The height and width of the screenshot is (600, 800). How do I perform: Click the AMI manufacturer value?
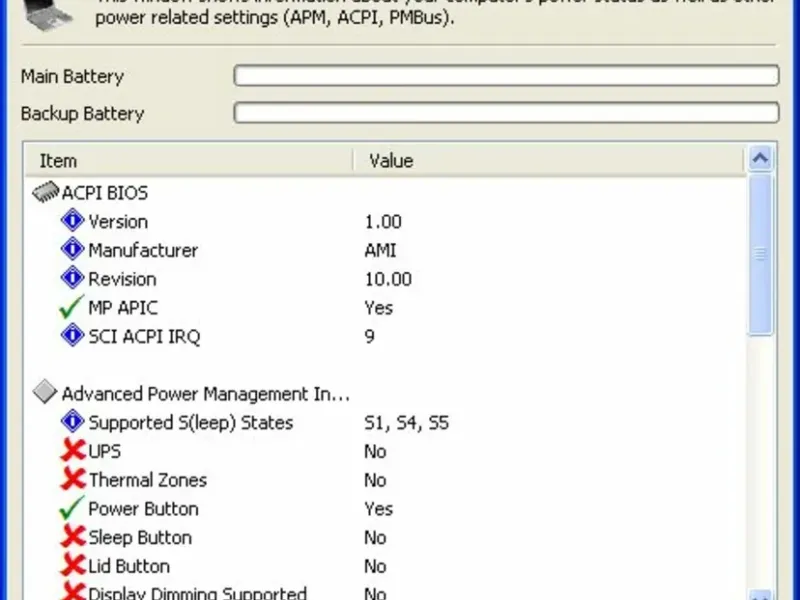coord(381,250)
